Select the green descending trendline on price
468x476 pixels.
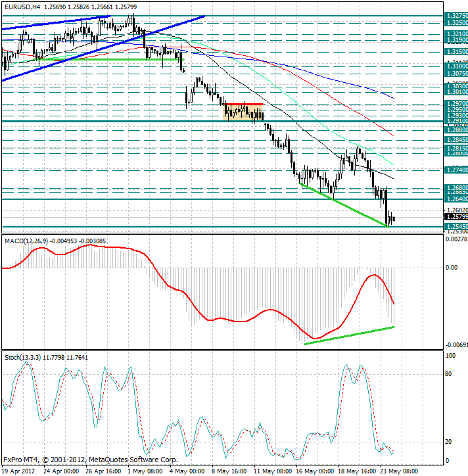(x=344, y=205)
